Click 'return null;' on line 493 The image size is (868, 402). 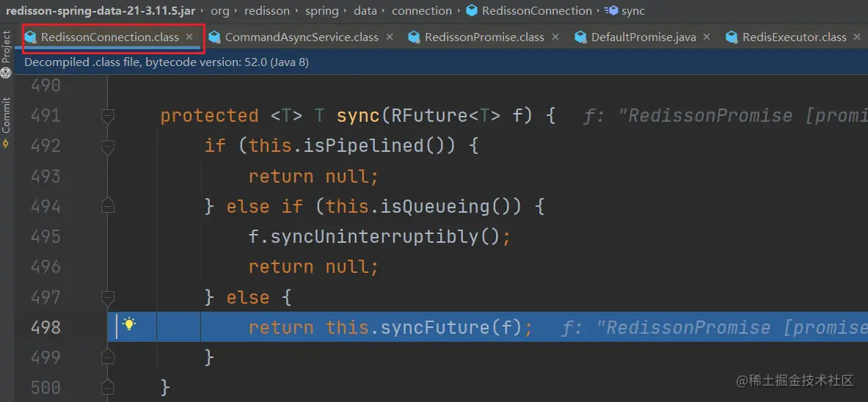click(x=313, y=177)
